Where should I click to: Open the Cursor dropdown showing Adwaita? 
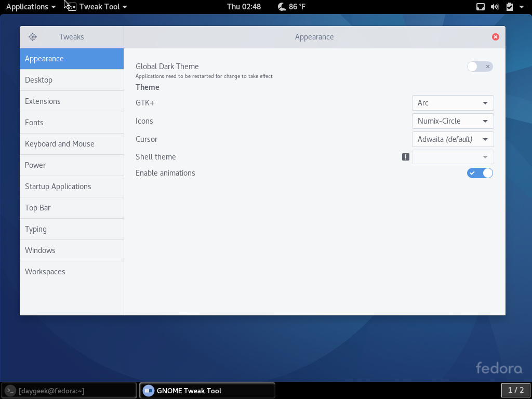(x=453, y=139)
